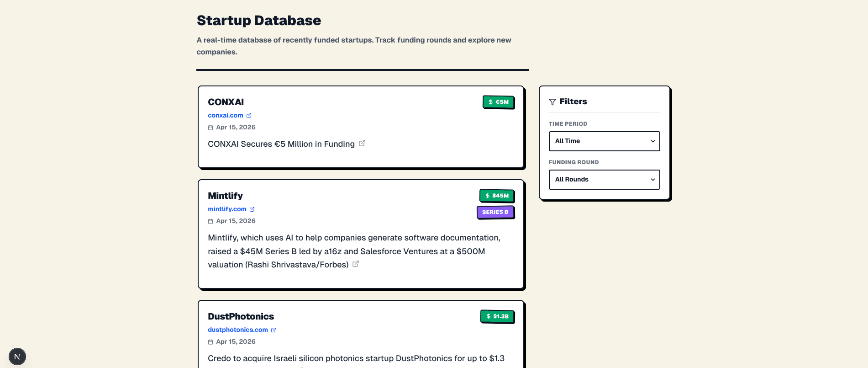The image size is (868, 368).
Task: Open the mintlify.com website link
Action: point(227,209)
